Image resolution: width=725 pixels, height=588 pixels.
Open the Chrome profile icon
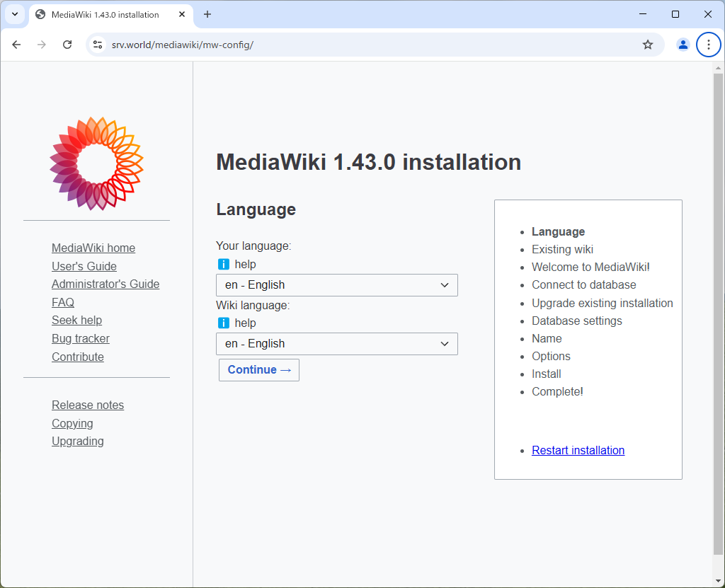point(683,45)
